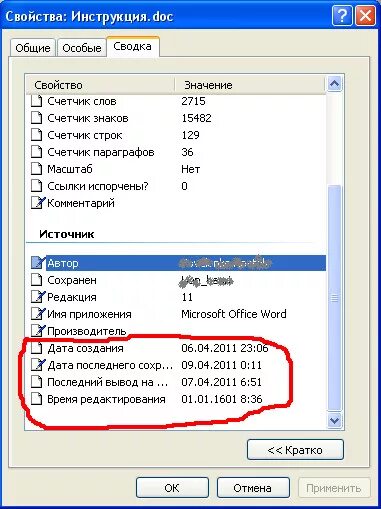Image resolution: width=381 pixels, height=509 pixels.
Task: Click the value 06.04.2011 23:06
Action: pos(225,348)
